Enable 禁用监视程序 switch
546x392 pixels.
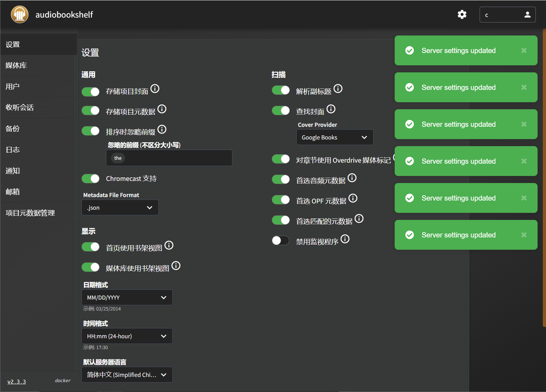pos(281,240)
